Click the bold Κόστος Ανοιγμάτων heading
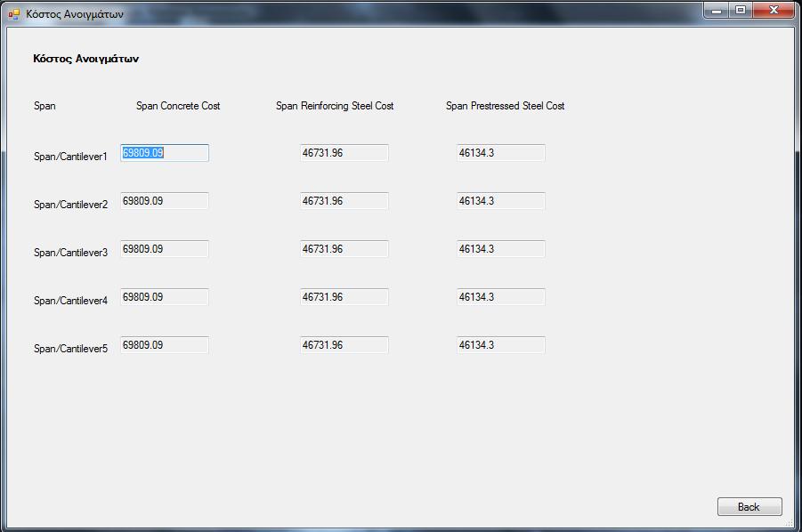Viewport: 802px width, 532px height. tap(86, 59)
